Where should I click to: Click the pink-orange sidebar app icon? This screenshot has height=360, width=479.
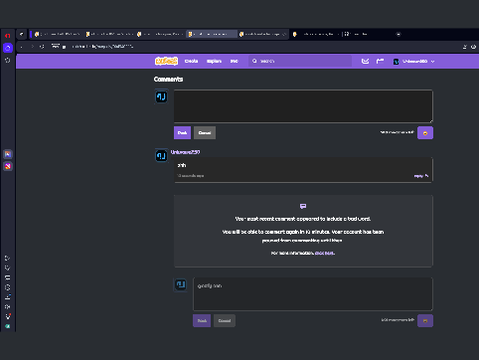(x=8, y=166)
